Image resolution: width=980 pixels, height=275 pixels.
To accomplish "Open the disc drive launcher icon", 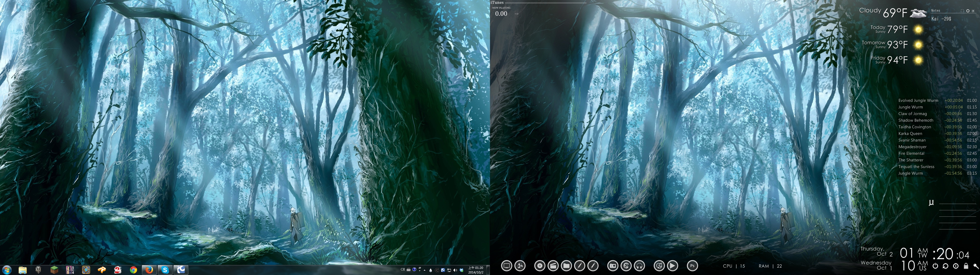I will pyautogui.click(x=540, y=266).
